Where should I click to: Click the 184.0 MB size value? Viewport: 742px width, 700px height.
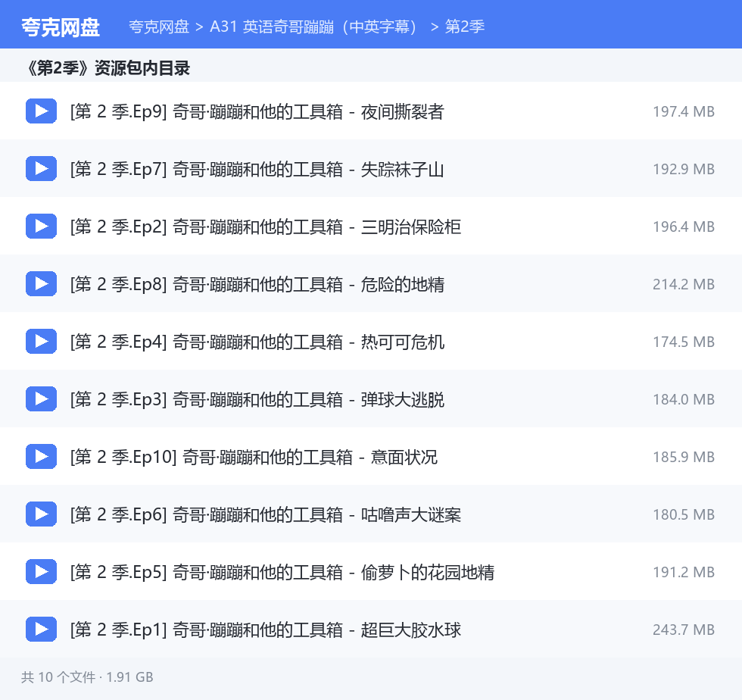point(683,400)
